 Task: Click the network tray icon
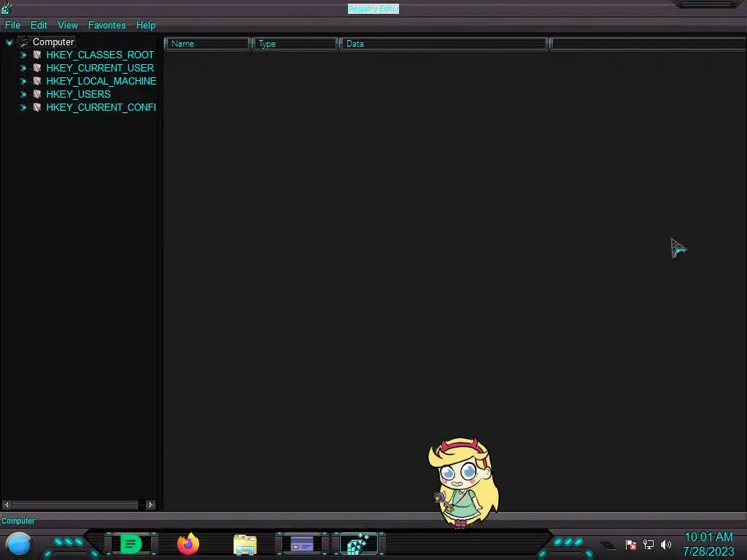(649, 544)
